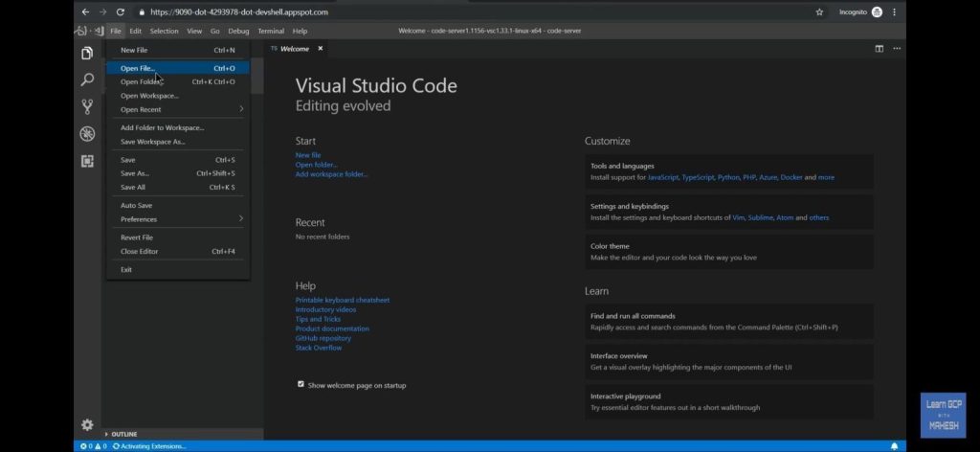Open Find and run all commands card
The height and width of the screenshot is (452, 980).
coord(729,322)
